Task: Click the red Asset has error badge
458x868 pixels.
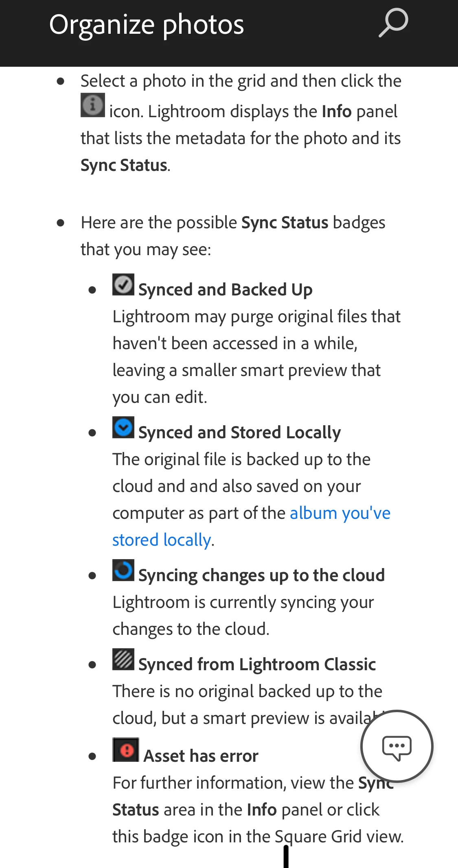Action: point(126,750)
